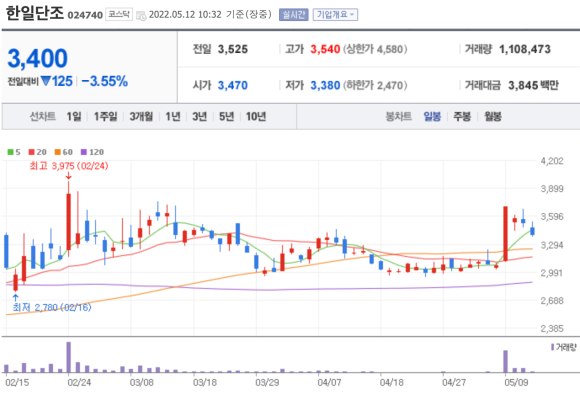Open the 기업개요 dropdown

[x=335, y=15]
